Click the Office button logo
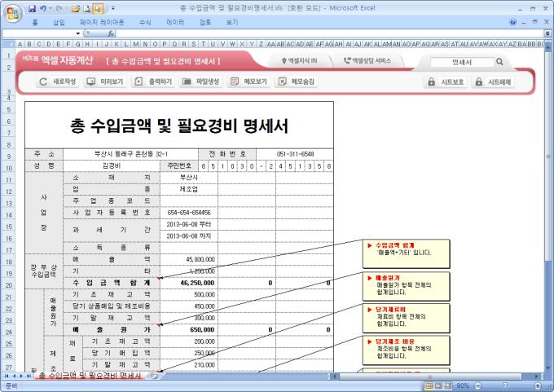Screen dimensions: 554x392 tap(11, 11)
